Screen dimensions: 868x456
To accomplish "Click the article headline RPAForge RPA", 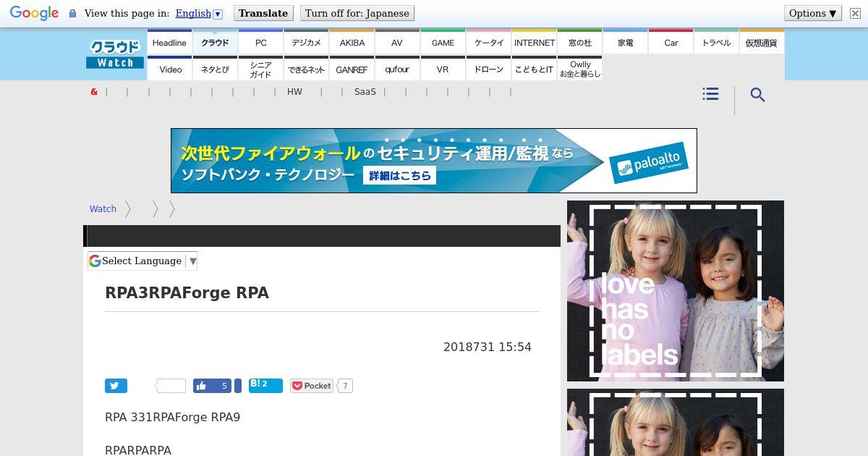I will click(187, 292).
